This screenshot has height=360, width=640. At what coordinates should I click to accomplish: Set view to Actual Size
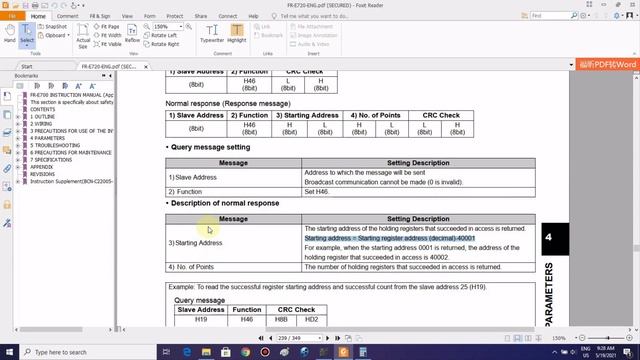pos(83,37)
